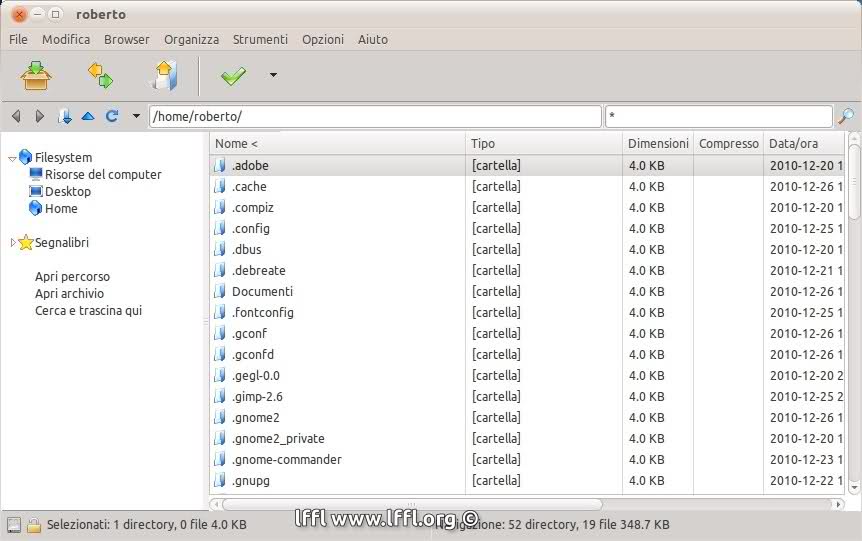Open the navigation history dropdown arrow
The height and width of the screenshot is (541, 862).
coord(136,116)
